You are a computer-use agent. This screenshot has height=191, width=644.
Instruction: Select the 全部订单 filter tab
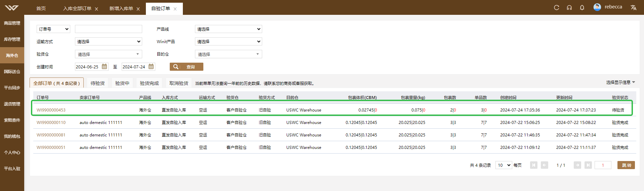(x=56, y=83)
